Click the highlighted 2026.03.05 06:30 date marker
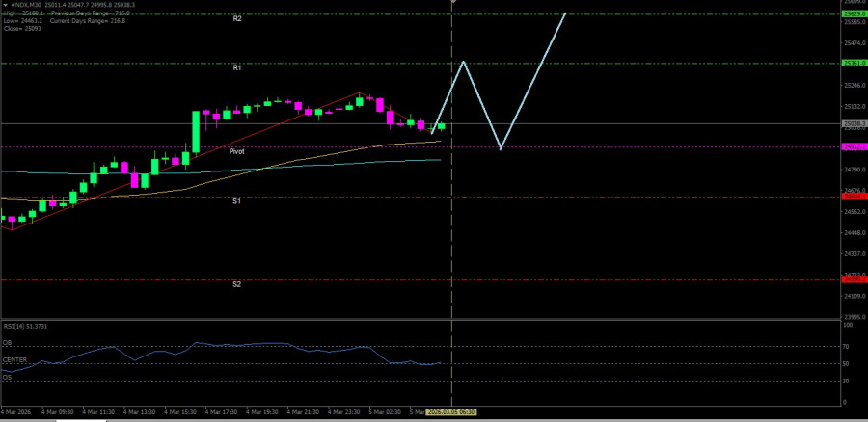 [x=452, y=411]
